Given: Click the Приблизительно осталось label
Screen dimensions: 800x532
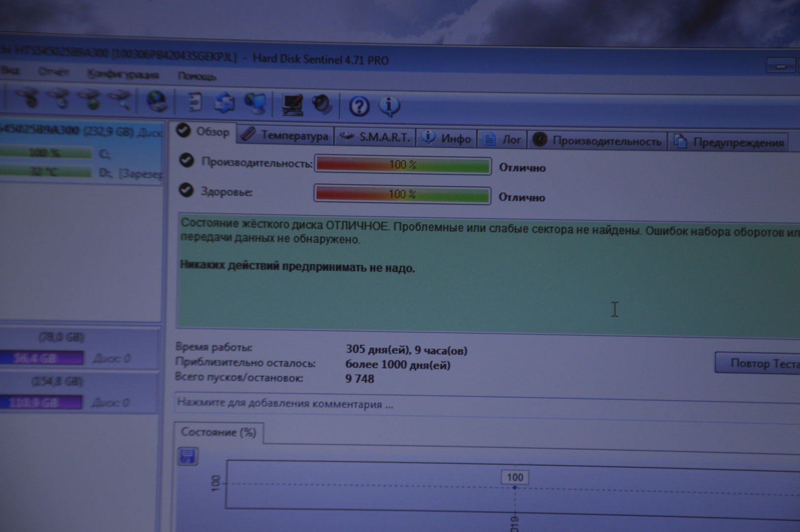Looking at the screenshot, I should 245,363.
